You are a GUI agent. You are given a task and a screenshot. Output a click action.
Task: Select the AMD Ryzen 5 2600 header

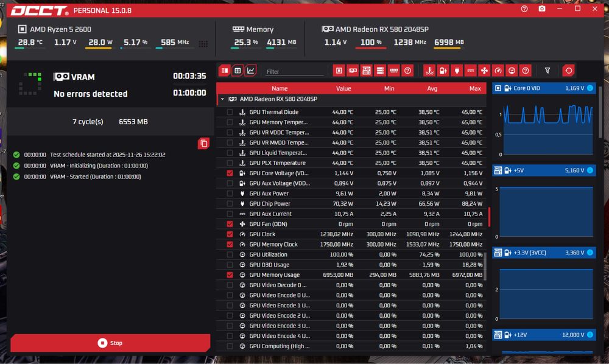point(55,29)
